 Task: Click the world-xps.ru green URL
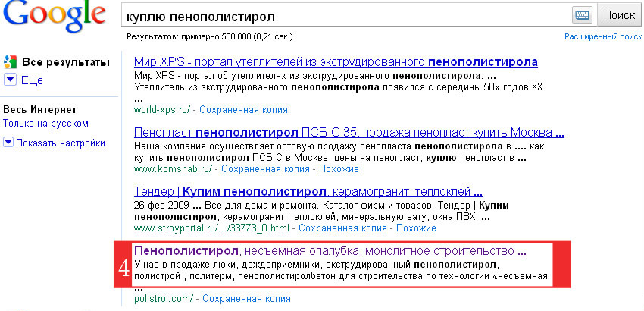(x=162, y=110)
